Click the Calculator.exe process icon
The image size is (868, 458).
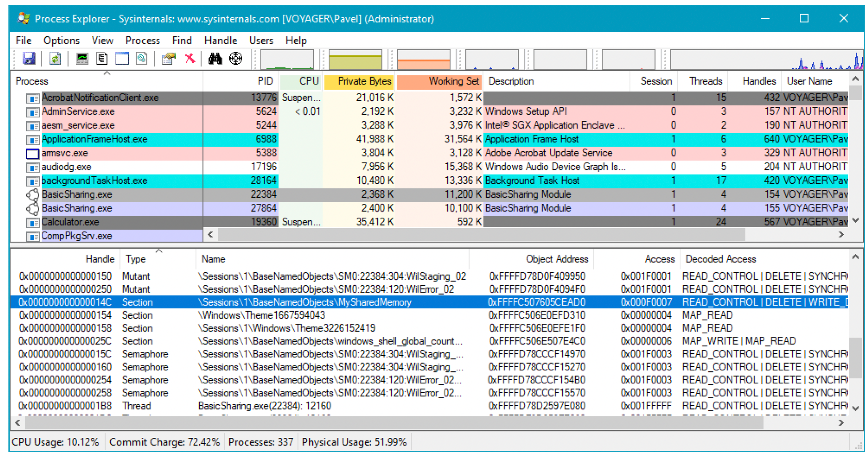(x=32, y=223)
